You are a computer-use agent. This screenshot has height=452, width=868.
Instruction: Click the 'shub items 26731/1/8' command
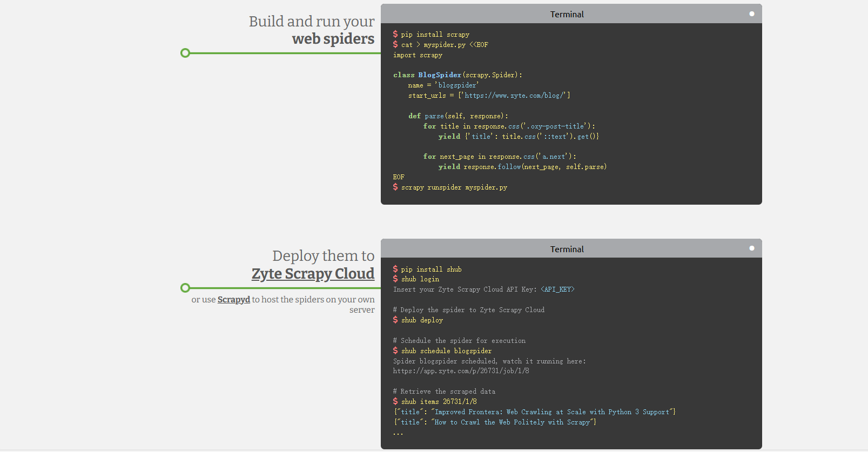[x=435, y=402]
